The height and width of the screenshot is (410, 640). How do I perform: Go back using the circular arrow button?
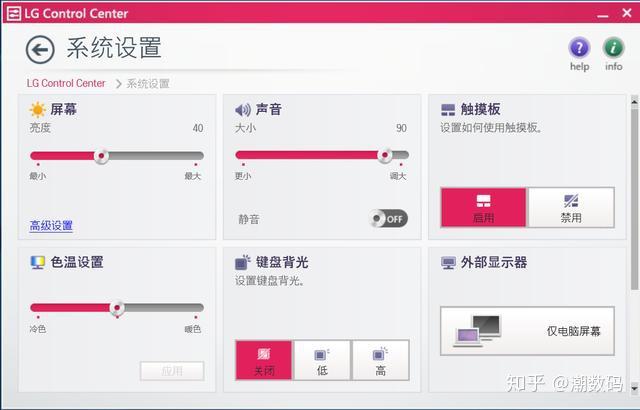(x=40, y=50)
